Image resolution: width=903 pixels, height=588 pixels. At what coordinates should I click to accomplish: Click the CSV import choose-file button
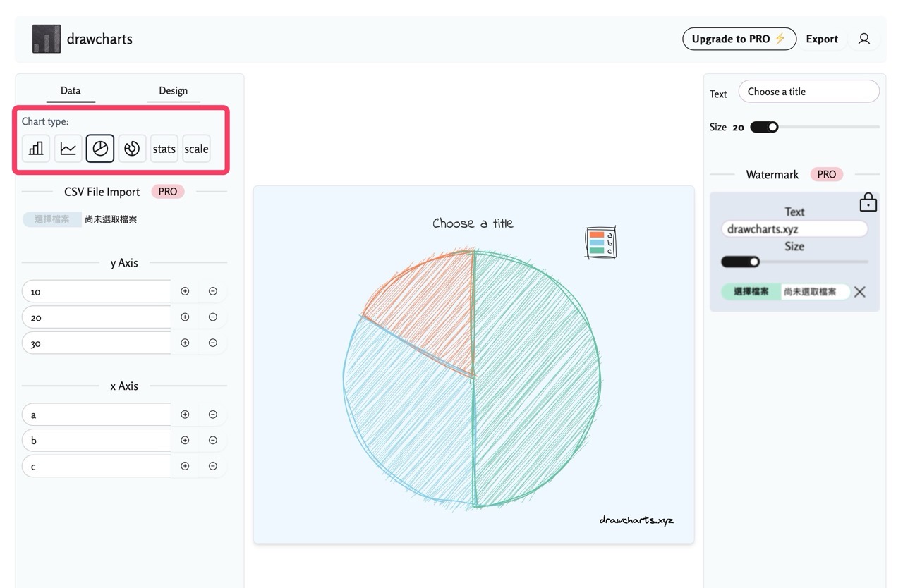[52, 219]
